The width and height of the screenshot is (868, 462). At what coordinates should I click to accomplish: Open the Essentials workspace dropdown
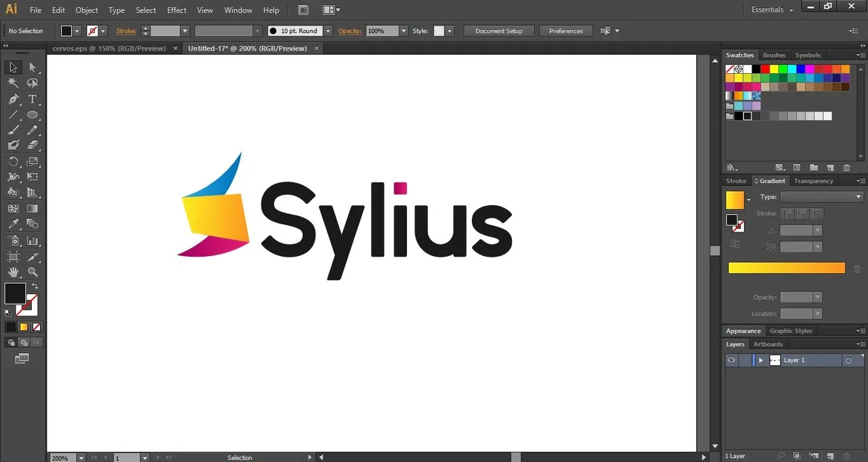click(772, 10)
